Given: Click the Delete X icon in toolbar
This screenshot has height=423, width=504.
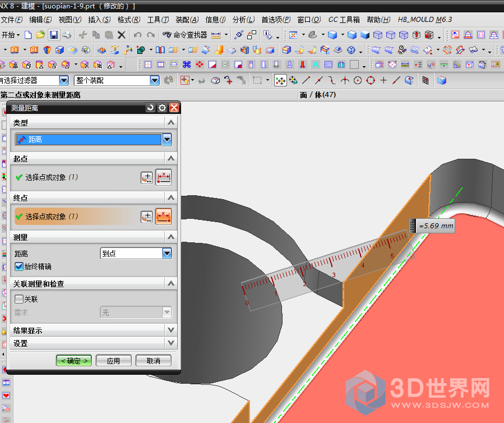Looking at the screenshot, I should [121, 35].
